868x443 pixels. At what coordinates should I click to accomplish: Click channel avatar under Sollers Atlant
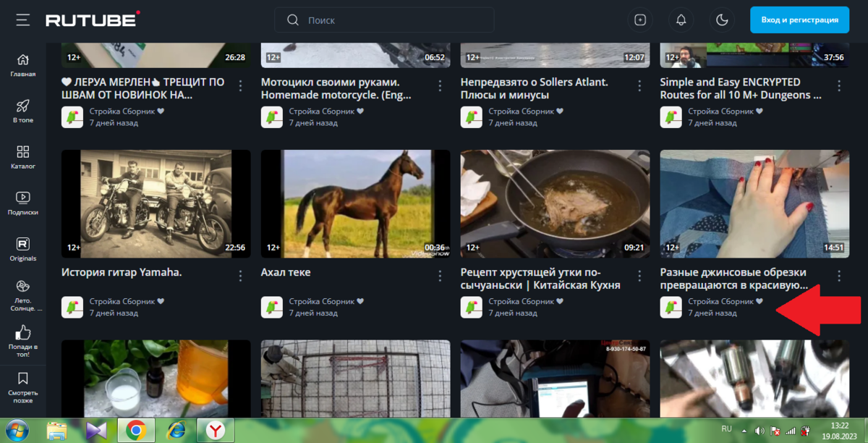(x=472, y=117)
